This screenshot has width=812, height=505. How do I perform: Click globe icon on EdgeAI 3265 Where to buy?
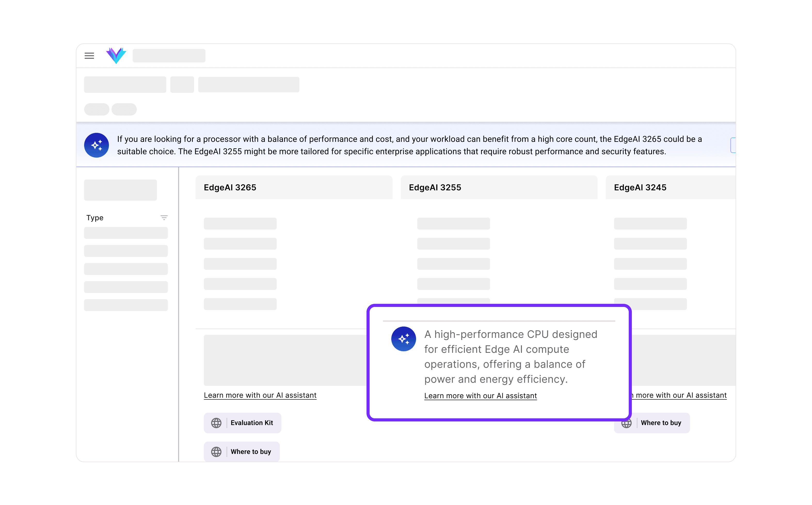216,452
